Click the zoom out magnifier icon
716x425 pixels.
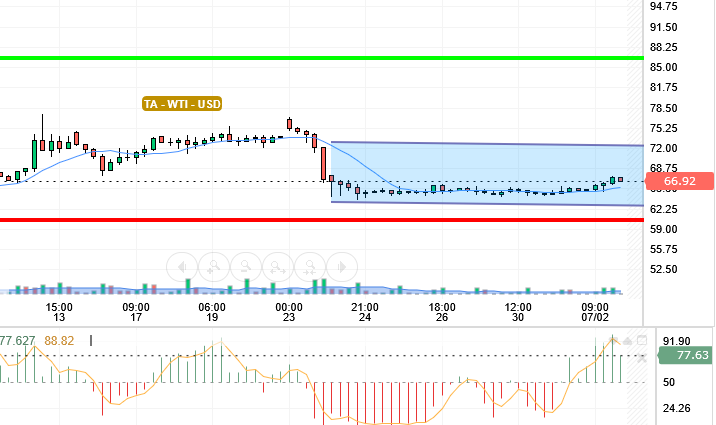[x=246, y=267]
